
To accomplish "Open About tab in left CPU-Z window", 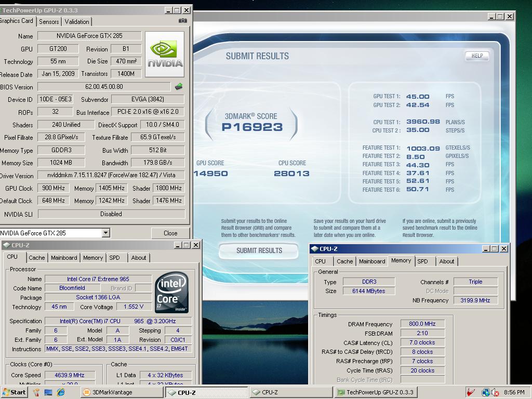I will pos(138,258).
